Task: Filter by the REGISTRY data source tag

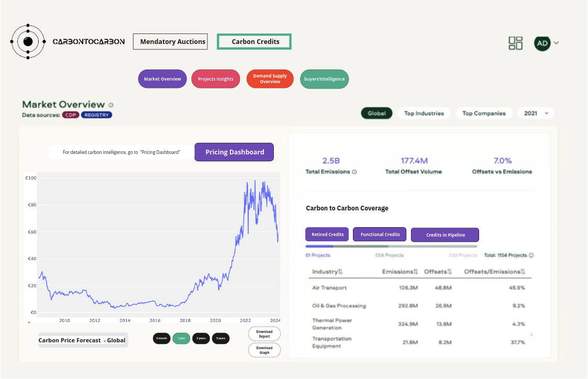Action: coord(96,115)
